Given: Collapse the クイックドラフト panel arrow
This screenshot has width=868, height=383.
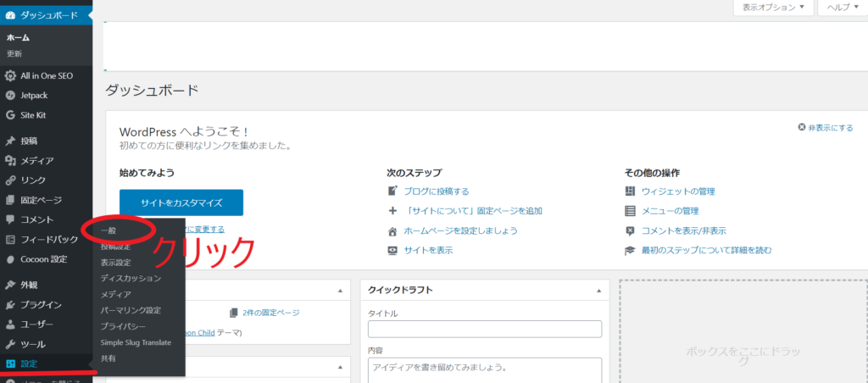Looking at the screenshot, I should pyautogui.click(x=598, y=291).
